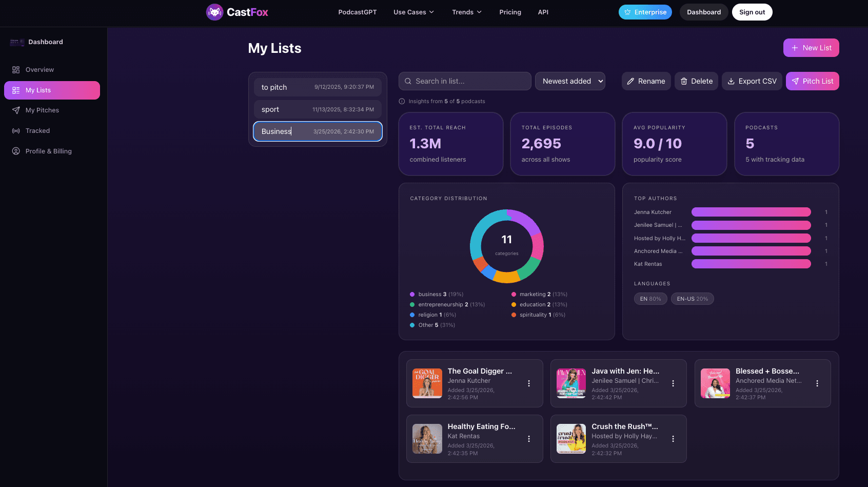Open options menu for The Goal Digger podcast
Viewport: 868px width, 487px height.
(529, 383)
